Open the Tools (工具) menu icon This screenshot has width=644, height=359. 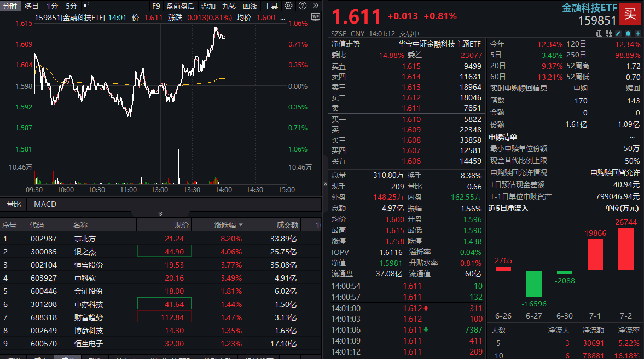(x=271, y=5)
